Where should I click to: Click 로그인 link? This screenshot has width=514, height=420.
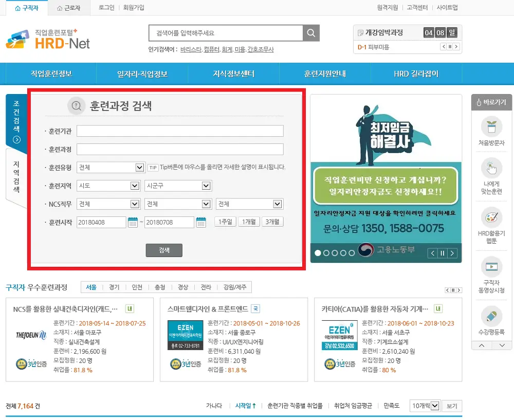(x=106, y=8)
